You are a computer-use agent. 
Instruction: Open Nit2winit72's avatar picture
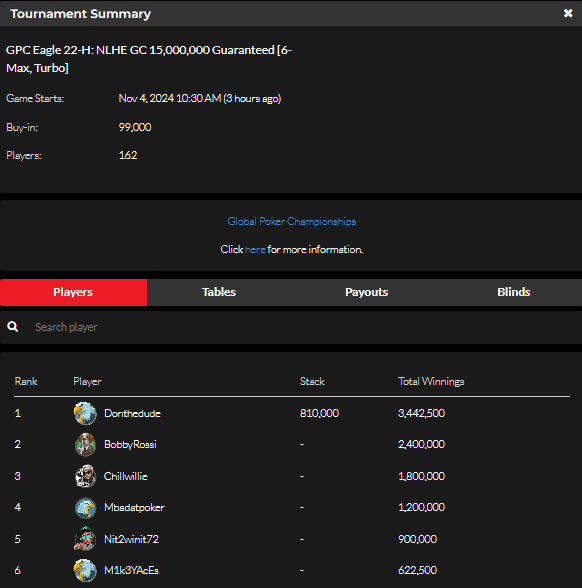point(85,539)
